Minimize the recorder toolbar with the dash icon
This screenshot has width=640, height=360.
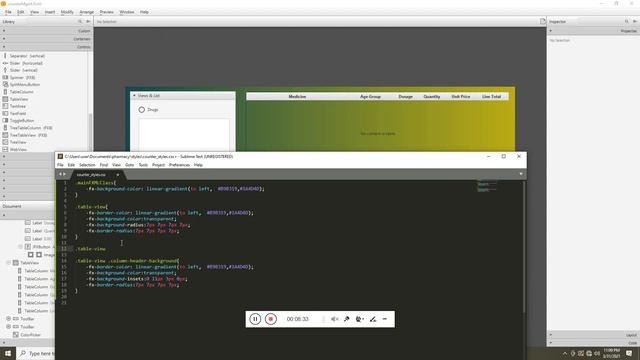384,319
